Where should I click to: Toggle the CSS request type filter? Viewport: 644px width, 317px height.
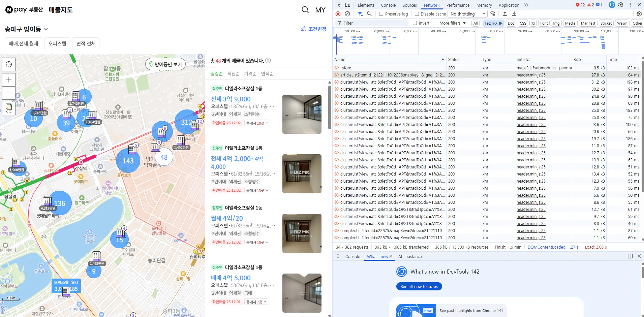click(523, 23)
